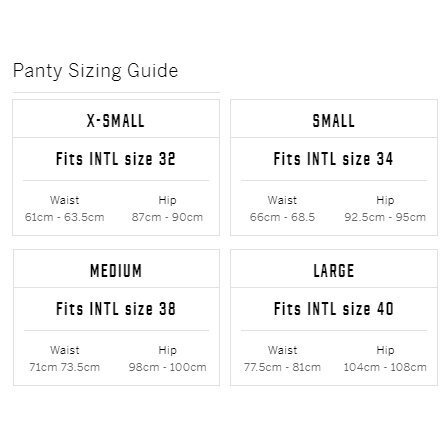Click the Large waist value 77.5cm - 81cm
Image resolution: width=446 pixels, height=446 pixels.
point(282,367)
